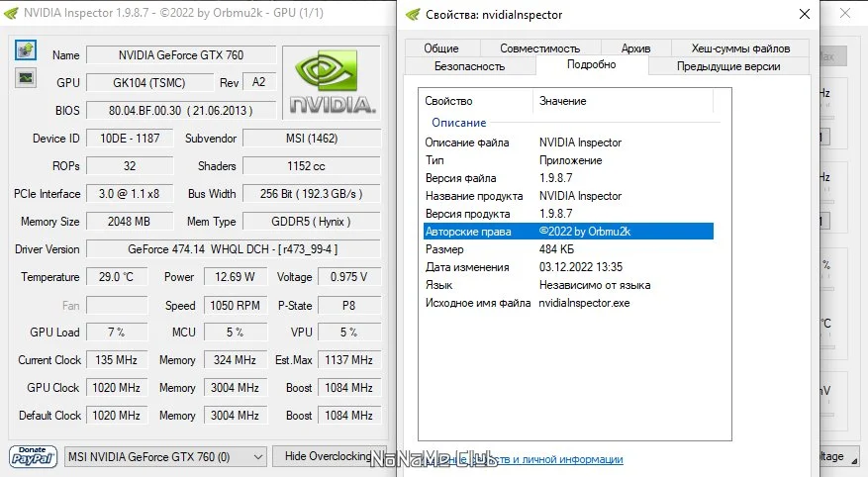Click the Bus Width 256 Bit field

pos(312,194)
